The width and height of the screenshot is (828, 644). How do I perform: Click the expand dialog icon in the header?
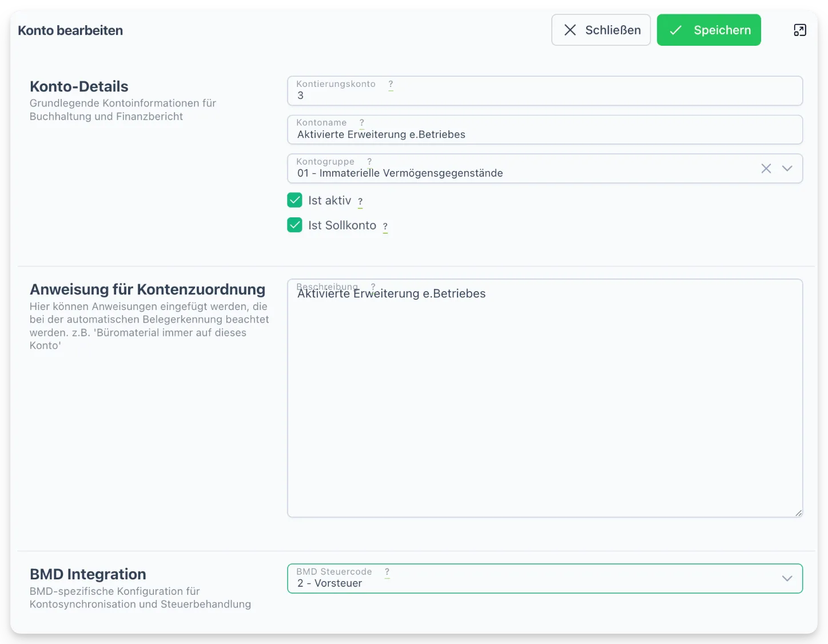point(800,30)
